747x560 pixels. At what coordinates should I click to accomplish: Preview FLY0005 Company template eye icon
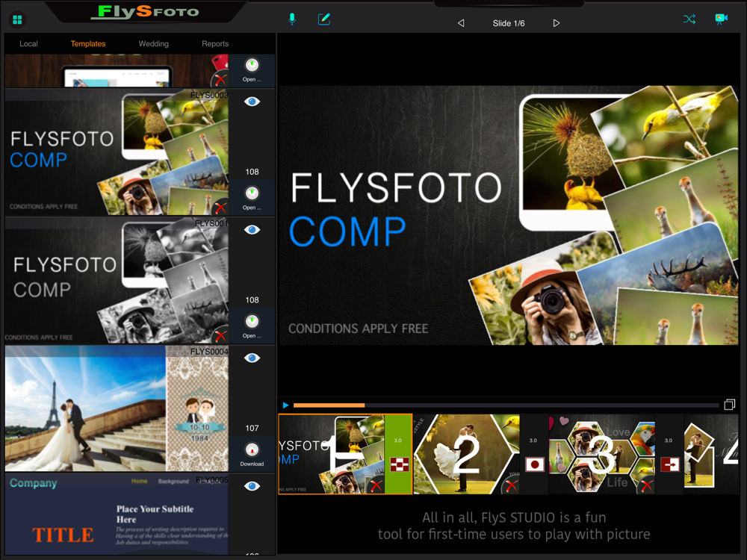pyautogui.click(x=252, y=486)
